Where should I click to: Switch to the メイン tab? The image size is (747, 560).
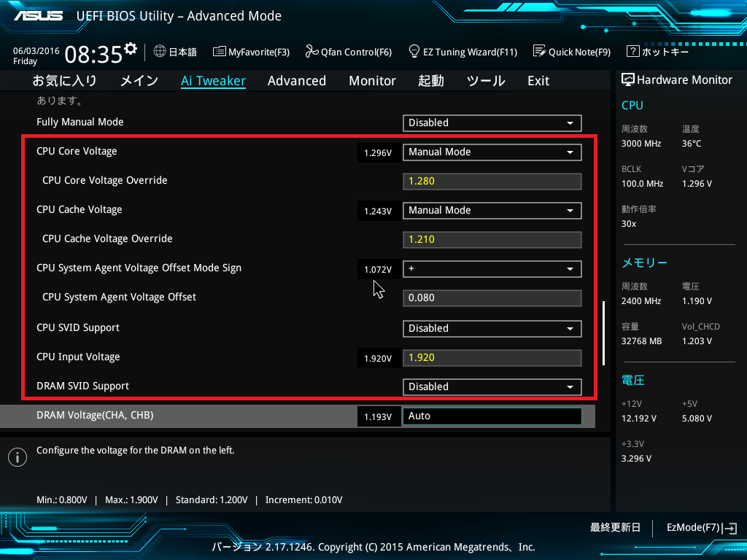(139, 81)
